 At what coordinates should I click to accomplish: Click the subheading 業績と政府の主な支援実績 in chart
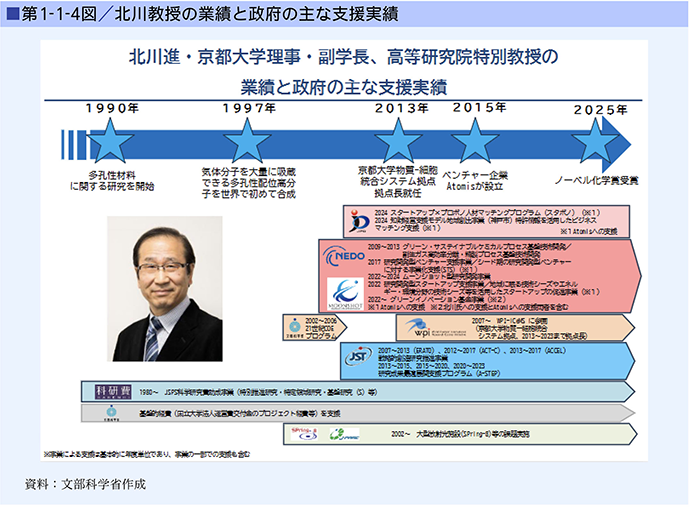(344, 87)
